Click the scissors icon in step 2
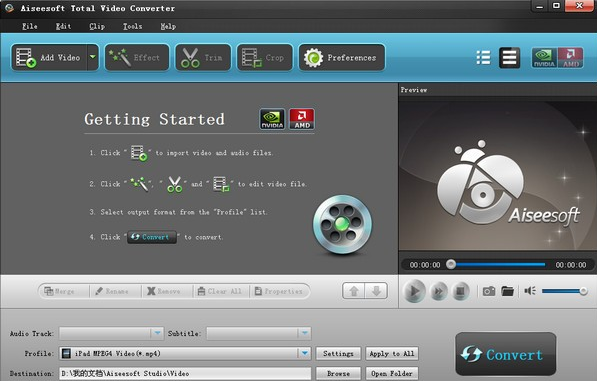597x381 pixels. tap(174, 184)
